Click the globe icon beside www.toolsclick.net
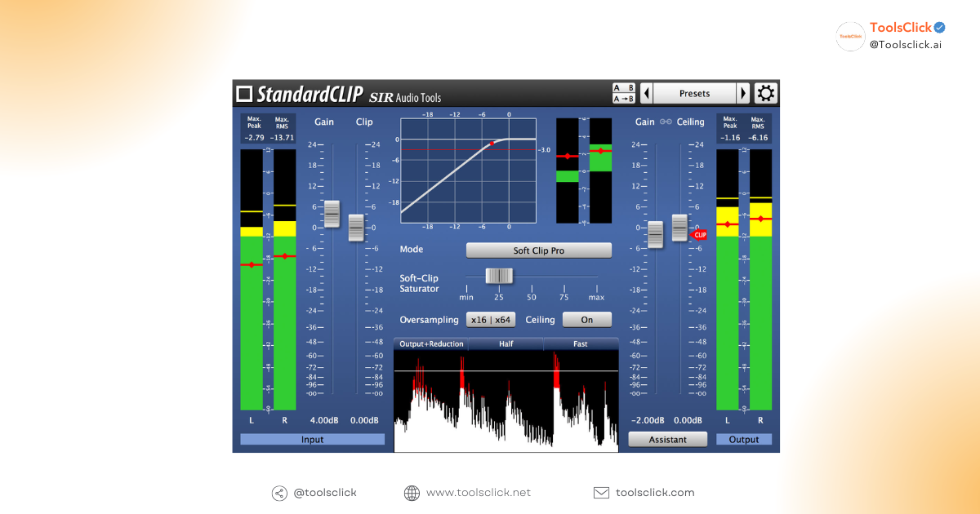Viewport: 980px width, 514px height. (412, 493)
